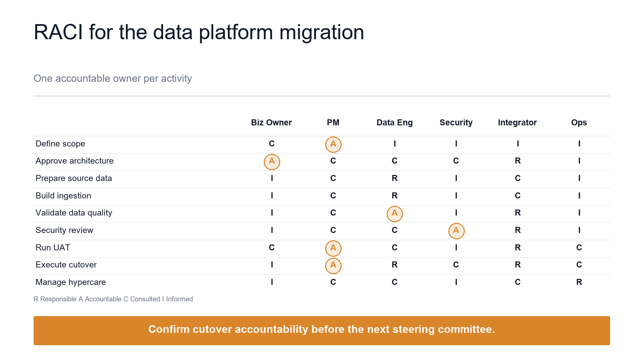The width and height of the screenshot is (644, 362).
Task: Select the Data Eng 'R' cell for Build ingestion
Action: [x=395, y=196]
